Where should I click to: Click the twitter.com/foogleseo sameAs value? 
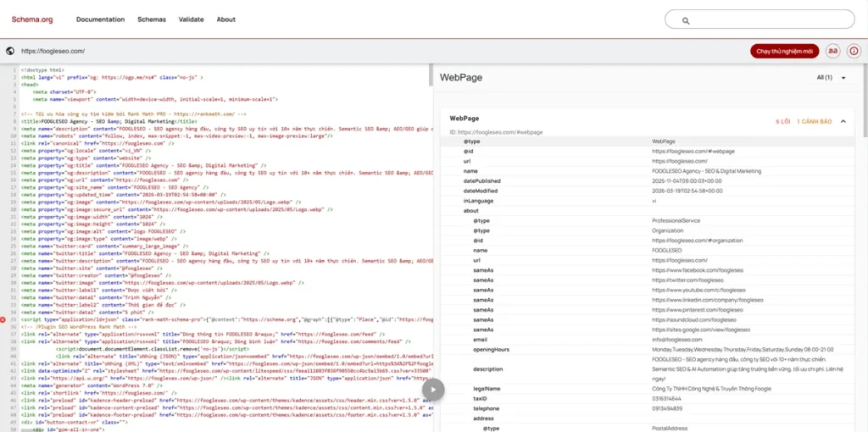pyautogui.click(x=687, y=280)
